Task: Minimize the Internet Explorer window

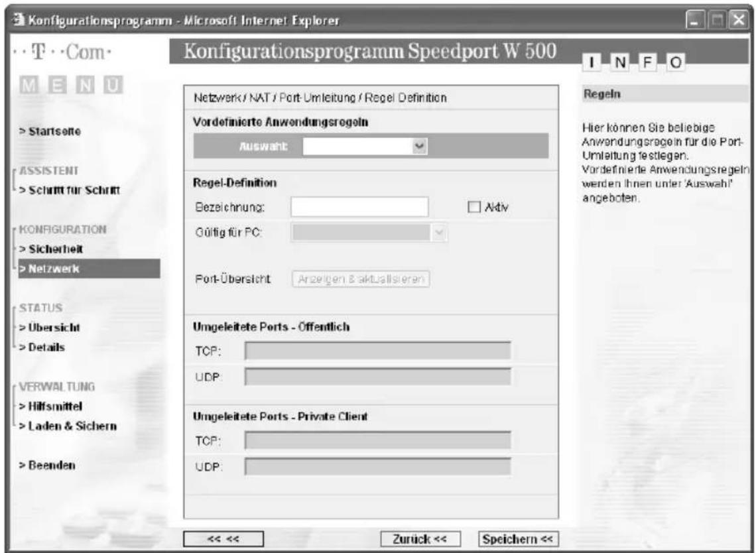Action: (694, 21)
